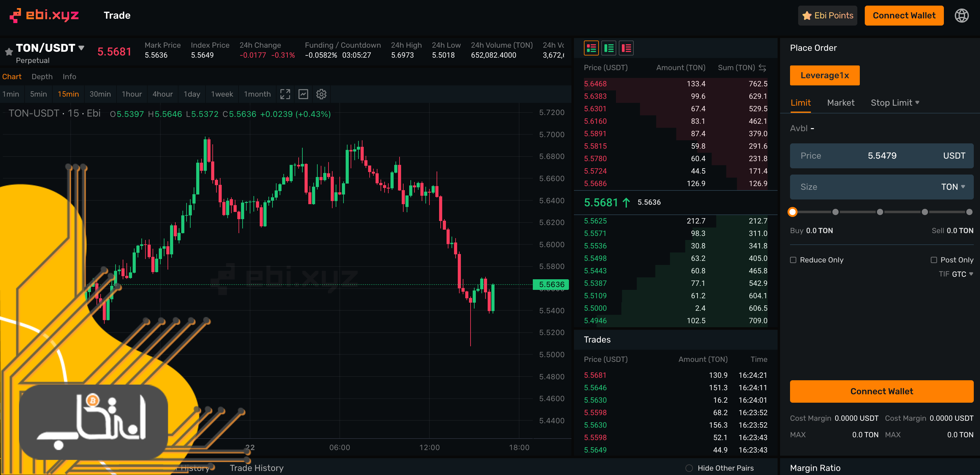Select the 15min timeframe
The width and height of the screenshot is (980, 475).
tap(68, 94)
